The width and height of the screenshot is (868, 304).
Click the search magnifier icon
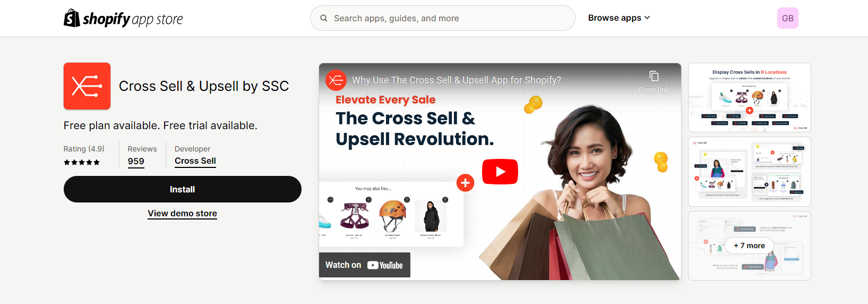[x=324, y=18]
